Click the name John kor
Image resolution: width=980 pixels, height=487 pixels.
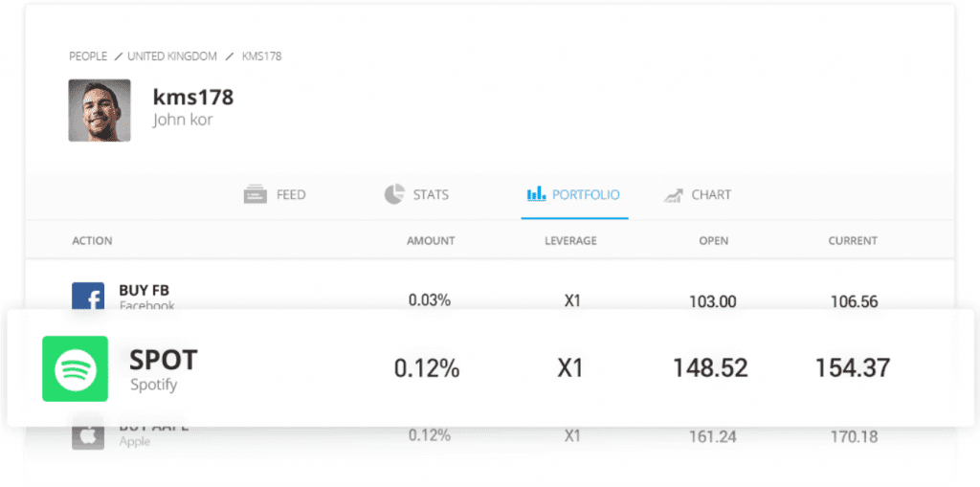(183, 119)
